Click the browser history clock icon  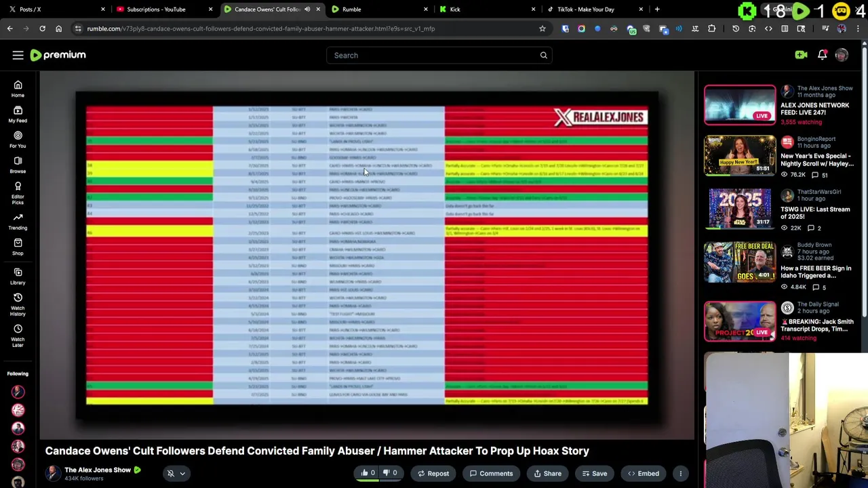click(x=736, y=28)
